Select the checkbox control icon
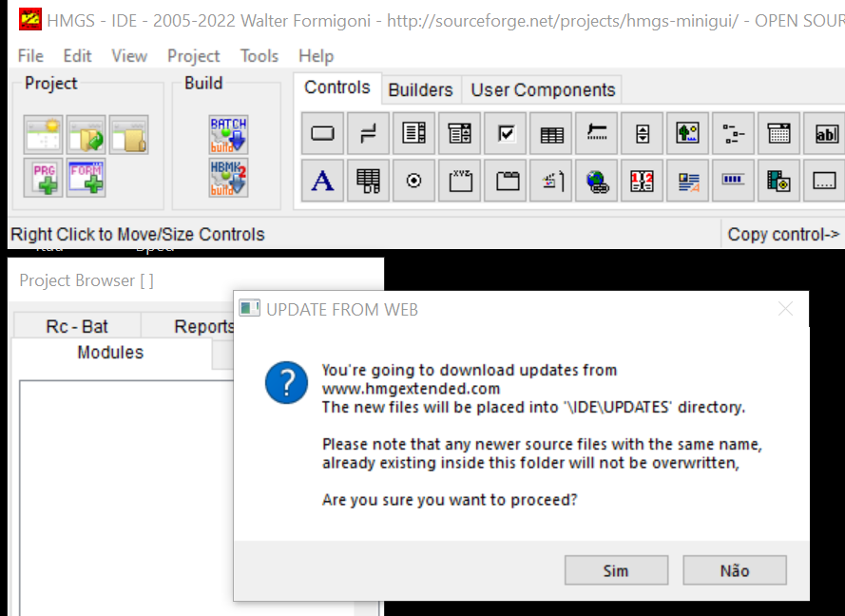This screenshot has height=616, width=845. tap(505, 133)
